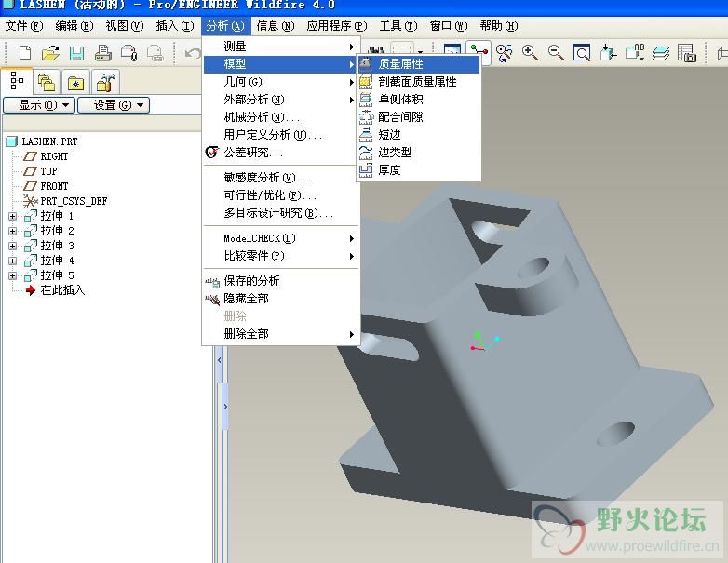Open the 删除全部 submenu
The image size is (728, 563).
281,334
